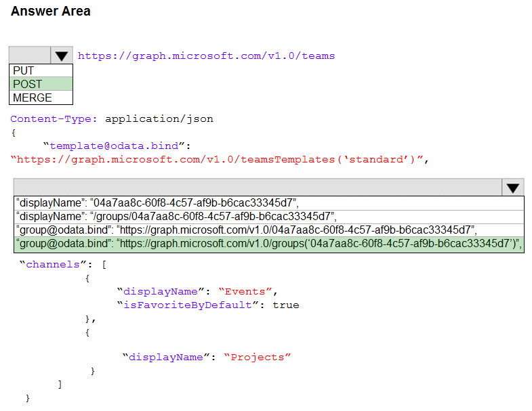Screen dimensions: 532x411
Task: Click the isFavoriteByDefault property name
Action: [x=188, y=305]
